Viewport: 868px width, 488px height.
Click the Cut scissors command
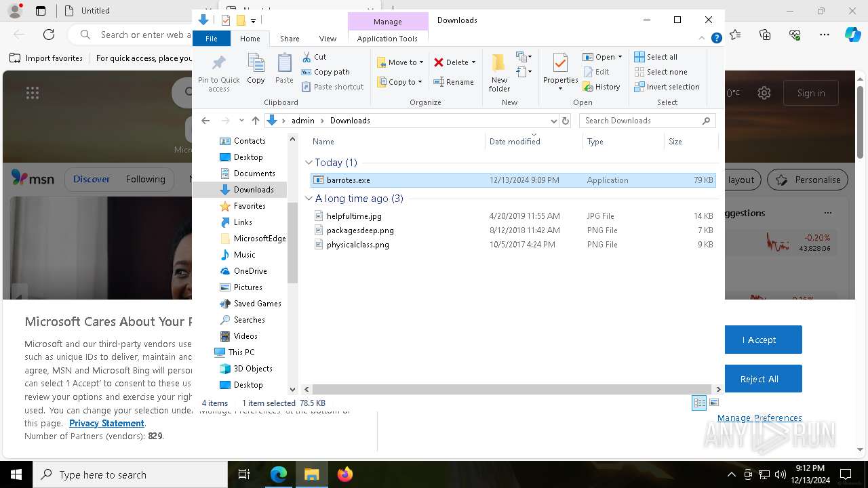click(x=314, y=57)
